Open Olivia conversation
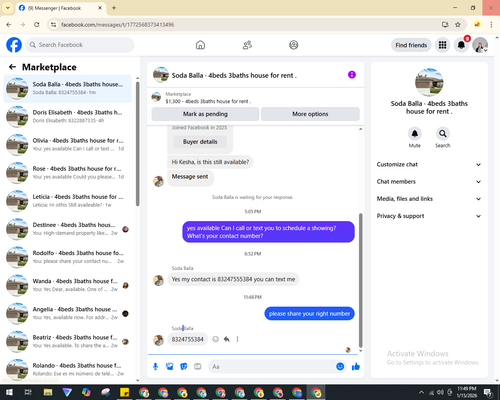The height and width of the screenshot is (400, 500). click(x=68, y=145)
